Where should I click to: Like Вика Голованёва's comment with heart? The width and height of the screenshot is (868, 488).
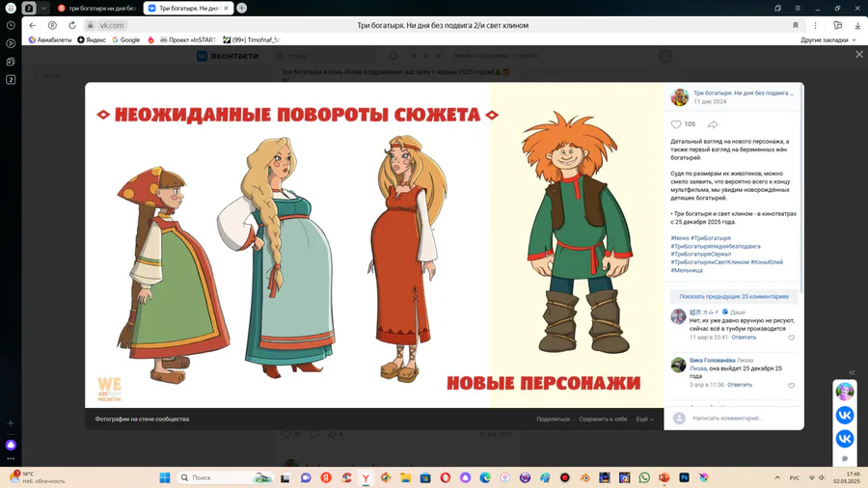pyautogui.click(x=791, y=386)
